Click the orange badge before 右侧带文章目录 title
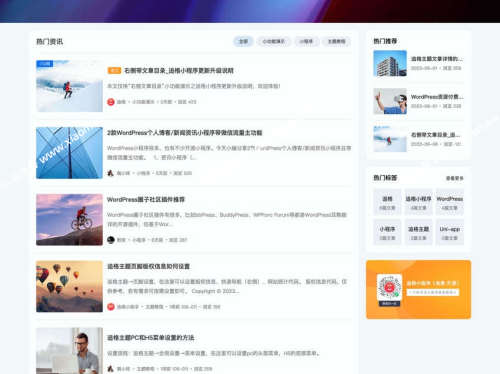 [114, 70]
